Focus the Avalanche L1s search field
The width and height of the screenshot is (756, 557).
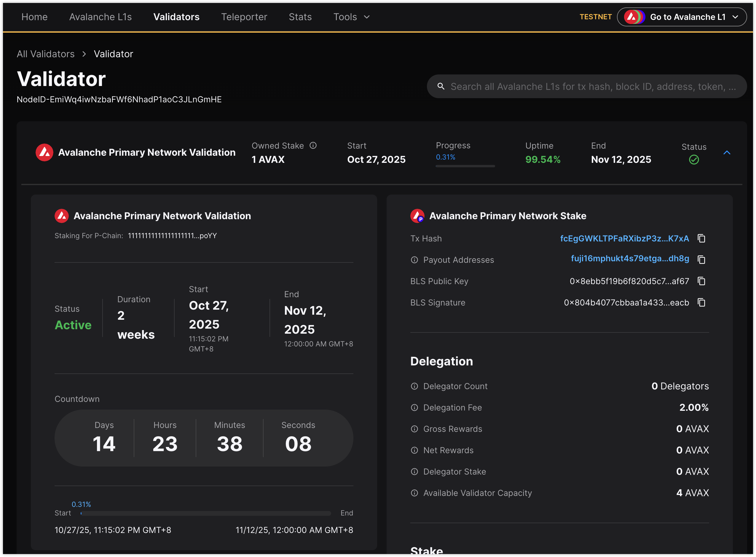coord(593,87)
